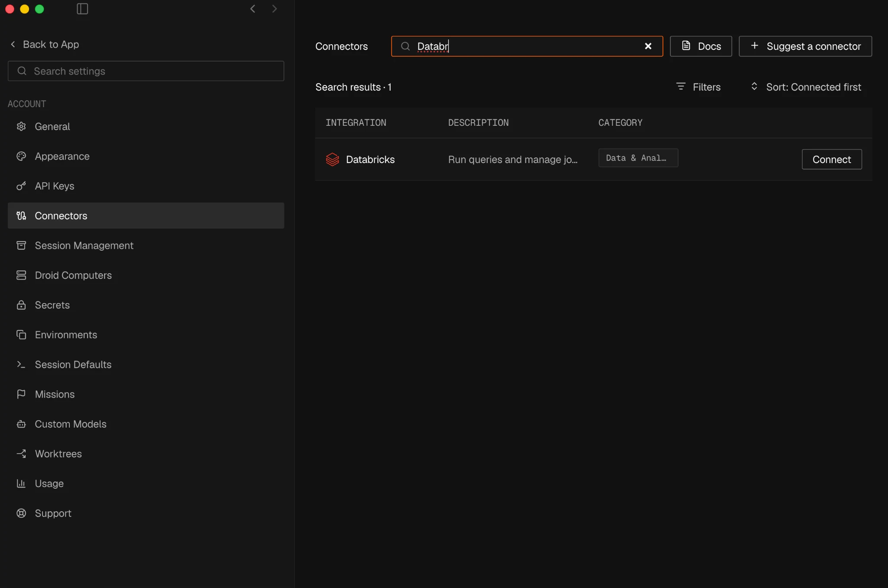Connect the Databricks integration

click(832, 159)
